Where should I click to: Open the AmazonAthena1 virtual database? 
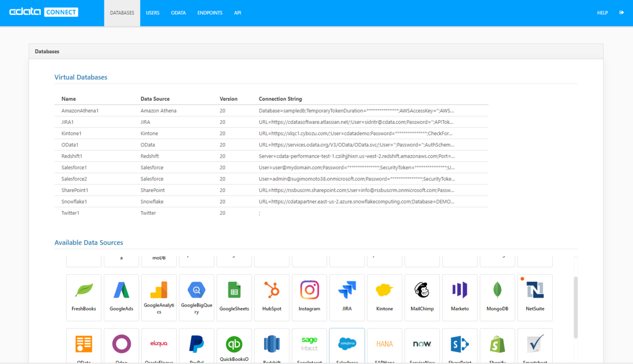click(271, 111)
